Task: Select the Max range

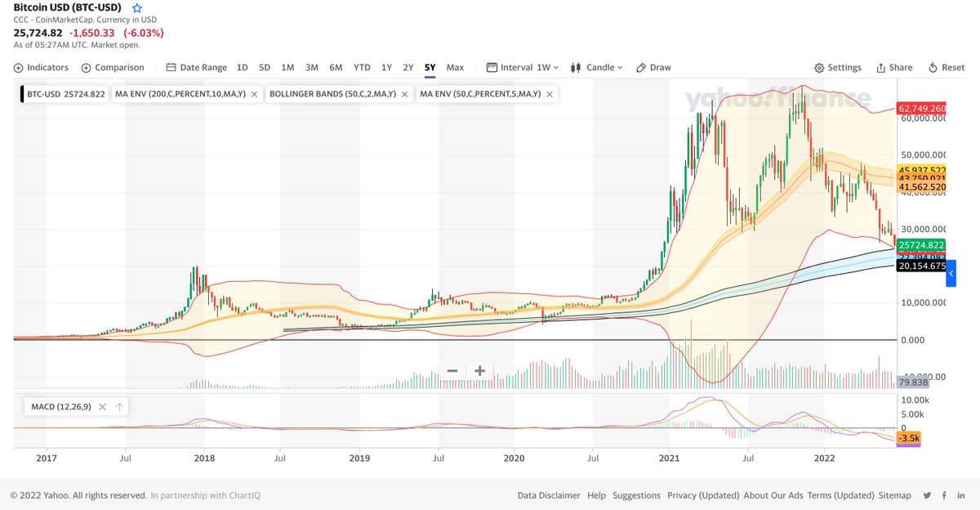Action: coord(455,68)
